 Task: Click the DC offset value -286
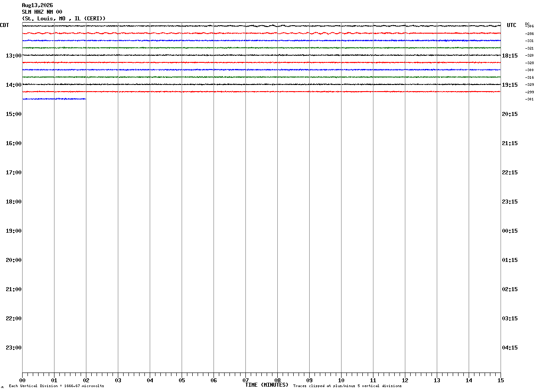click(x=529, y=34)
